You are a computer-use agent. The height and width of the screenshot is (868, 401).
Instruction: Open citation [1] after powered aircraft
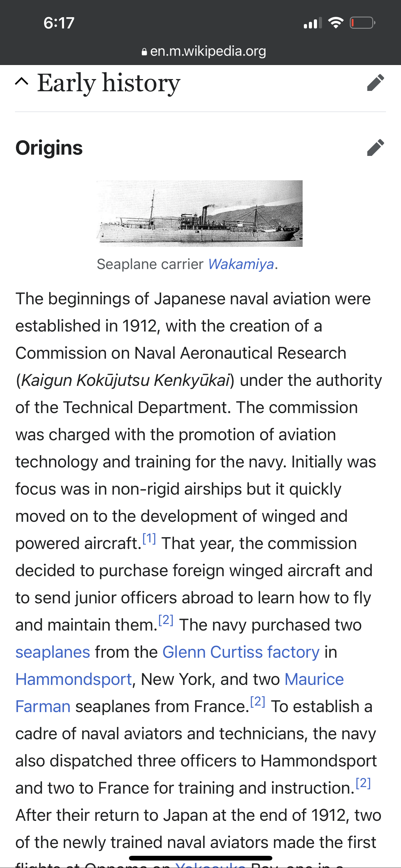click(149, 539)
